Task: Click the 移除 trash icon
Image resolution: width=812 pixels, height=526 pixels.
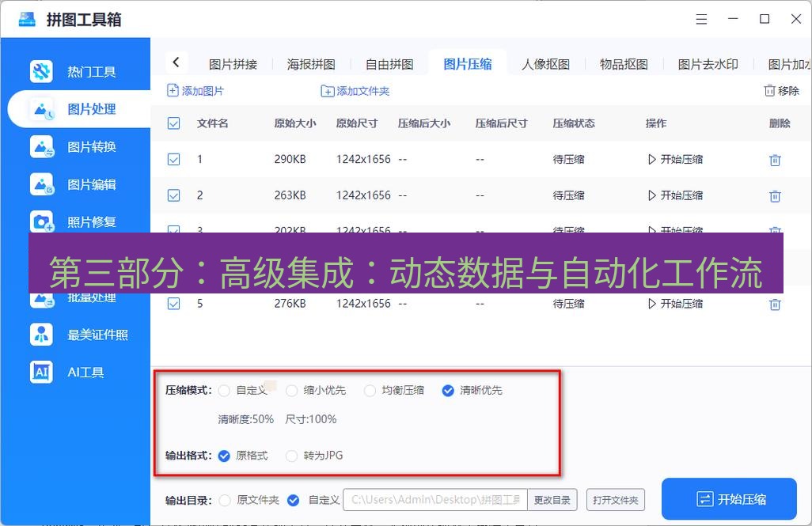Action: point(769,91)
